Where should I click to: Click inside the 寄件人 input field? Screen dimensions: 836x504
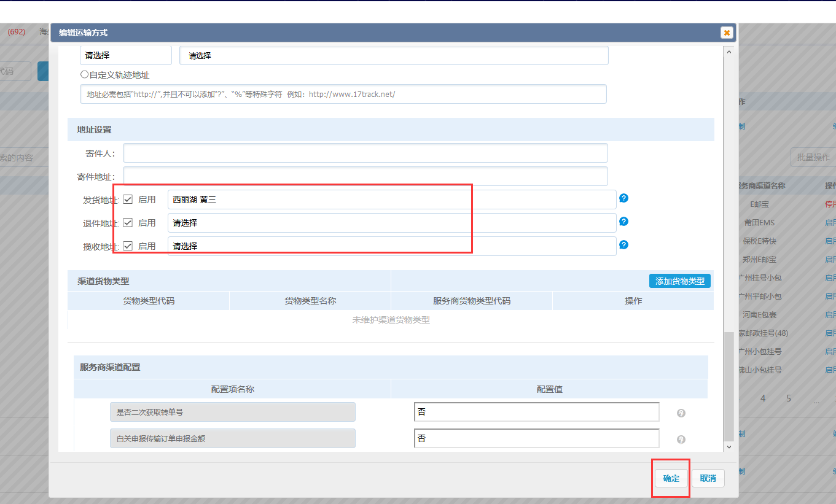point(365,152)
